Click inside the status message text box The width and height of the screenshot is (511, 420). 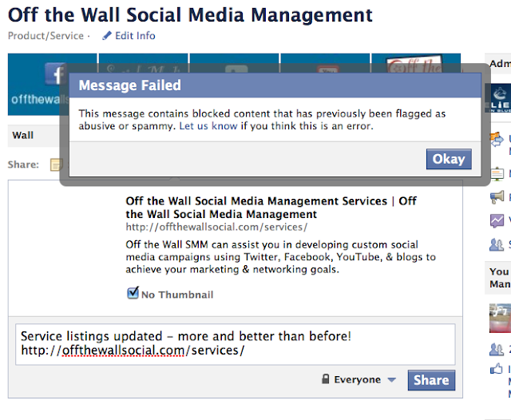coord(236,343)
